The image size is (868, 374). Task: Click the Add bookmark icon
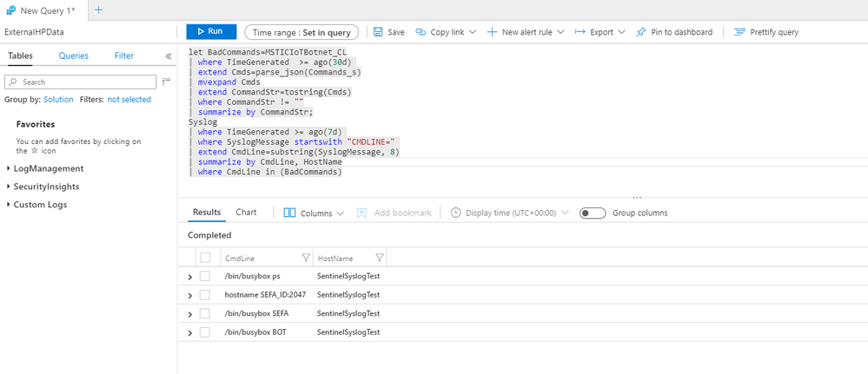click(362, 213)
